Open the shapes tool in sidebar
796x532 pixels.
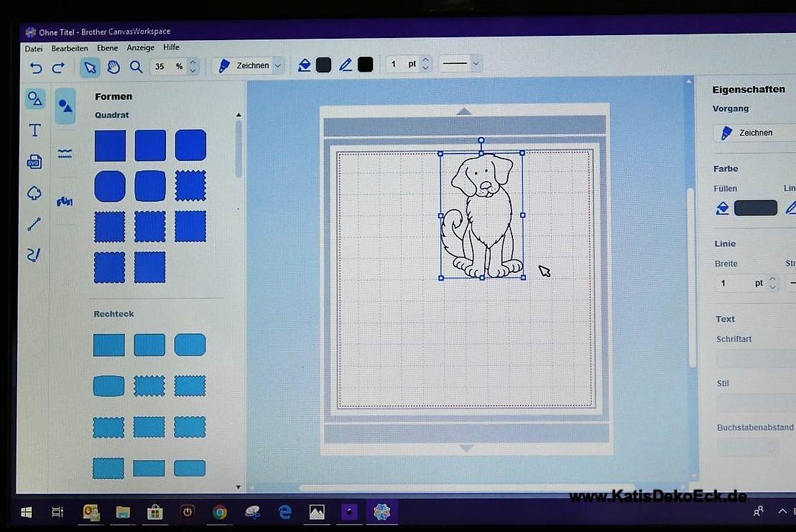pos(34,98)
